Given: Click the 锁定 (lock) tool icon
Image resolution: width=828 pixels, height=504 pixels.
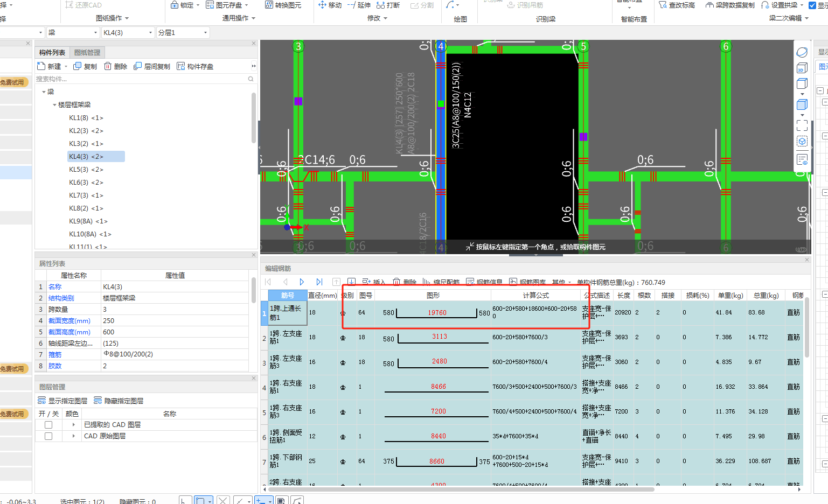Looking at the screenshot, I should (x=175, y=5).
